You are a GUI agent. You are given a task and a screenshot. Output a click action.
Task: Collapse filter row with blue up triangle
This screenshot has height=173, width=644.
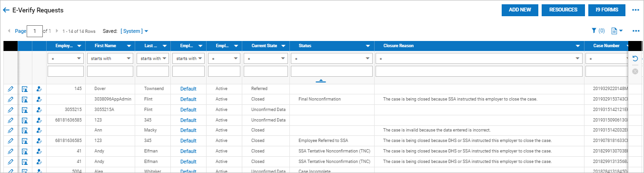pos(320,81)
